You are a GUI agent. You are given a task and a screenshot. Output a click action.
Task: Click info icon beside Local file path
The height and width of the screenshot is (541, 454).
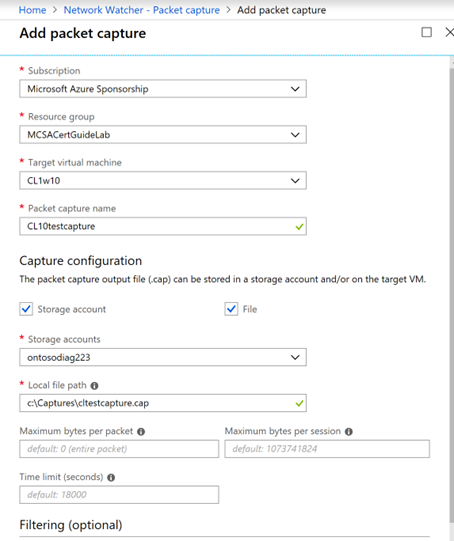(x=94, y=386)
